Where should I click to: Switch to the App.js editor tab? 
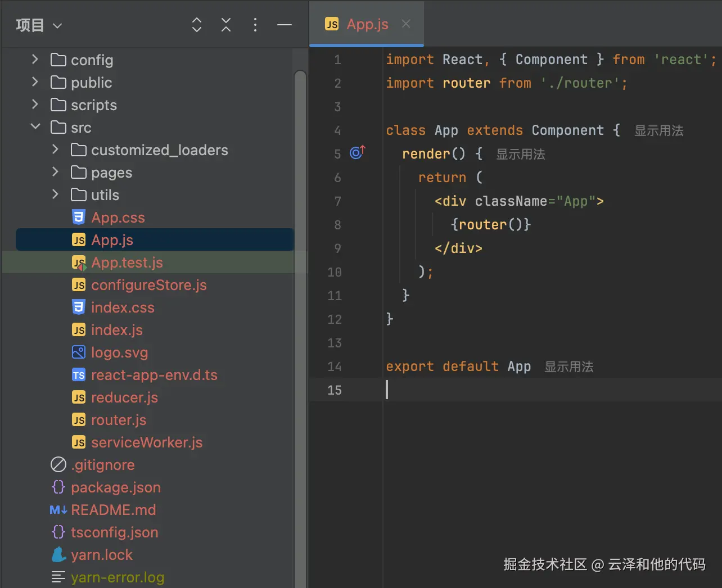[x=367, y=24]
